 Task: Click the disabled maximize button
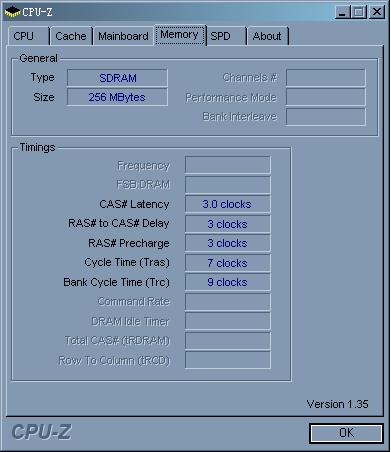coord(359,12)
